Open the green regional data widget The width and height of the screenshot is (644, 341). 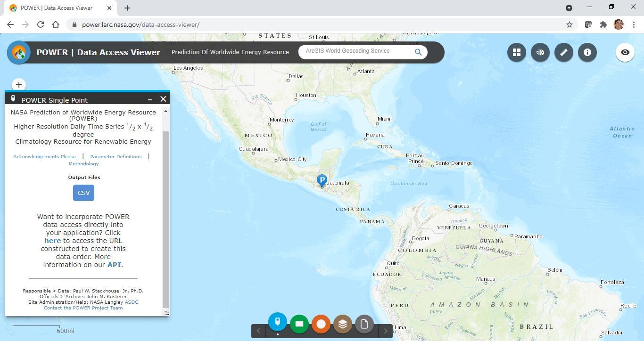tap(299, 324)
